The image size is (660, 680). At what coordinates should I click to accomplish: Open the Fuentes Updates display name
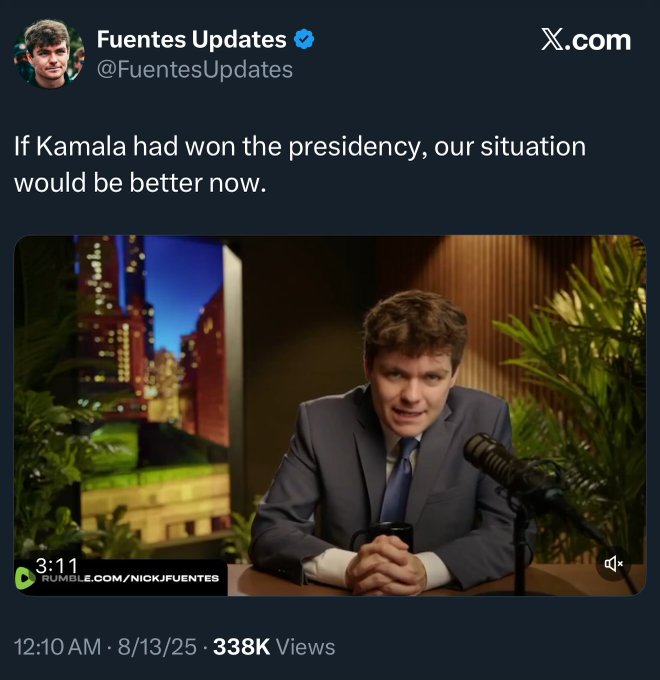[x=191, y=40]
